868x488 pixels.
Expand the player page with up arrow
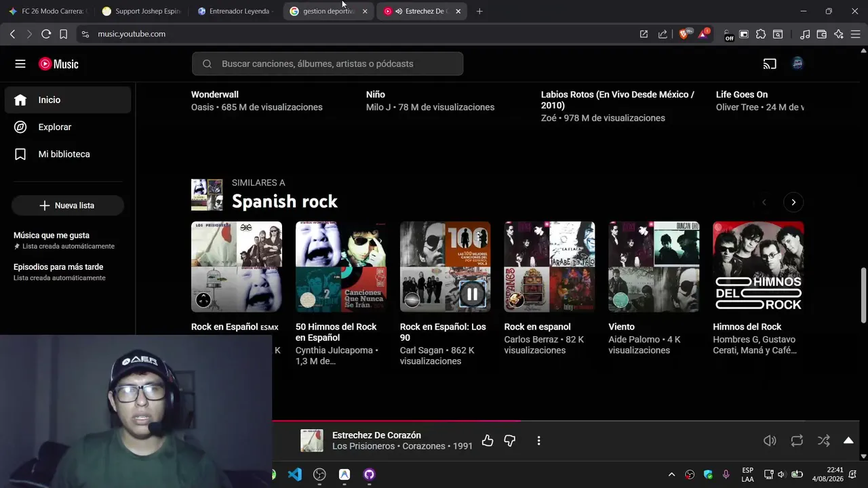click(848, 441)
